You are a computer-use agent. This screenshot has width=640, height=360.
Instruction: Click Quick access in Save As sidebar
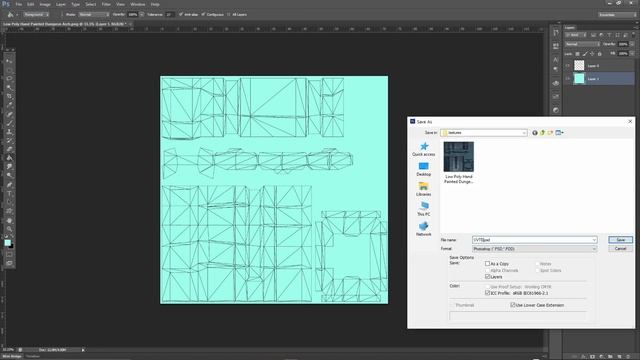tap(424, 149)
